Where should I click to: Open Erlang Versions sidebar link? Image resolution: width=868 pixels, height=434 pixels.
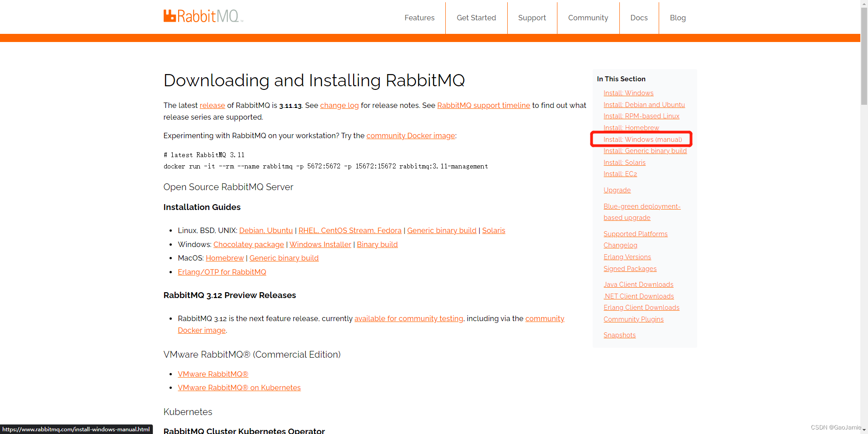point(627,257)
